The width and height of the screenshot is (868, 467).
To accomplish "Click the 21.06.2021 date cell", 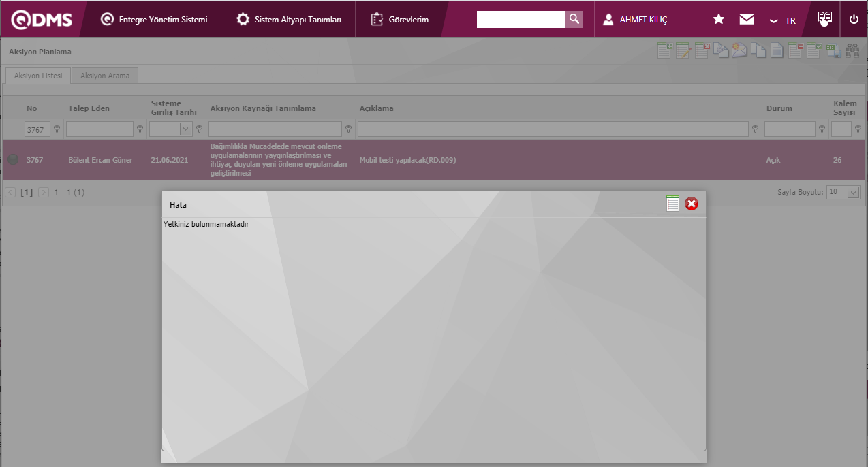I will coord(170,160).
